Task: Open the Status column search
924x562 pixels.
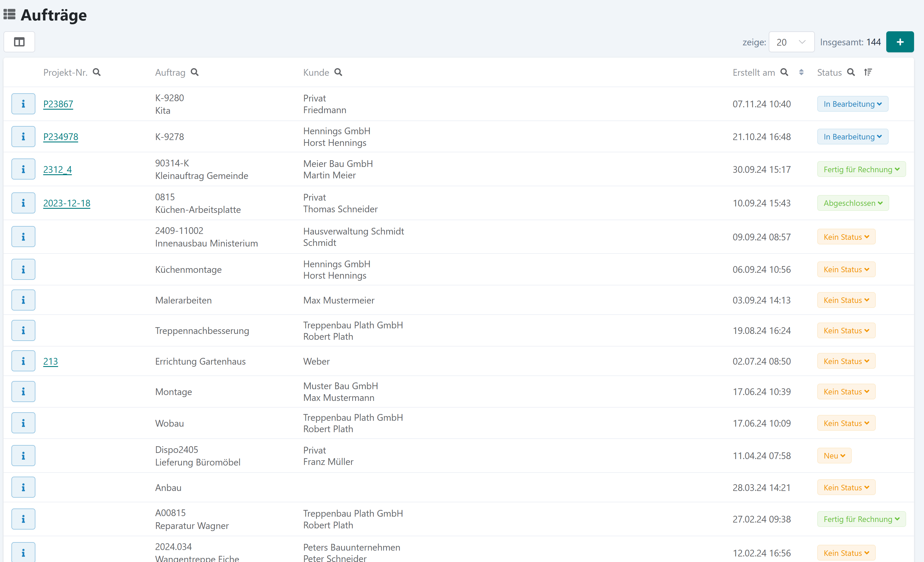Action: pyautogui.click(x=851, y=72)
